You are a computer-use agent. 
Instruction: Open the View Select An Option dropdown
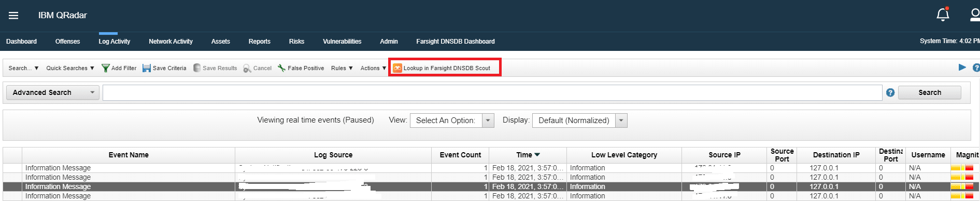coord(452,120)
